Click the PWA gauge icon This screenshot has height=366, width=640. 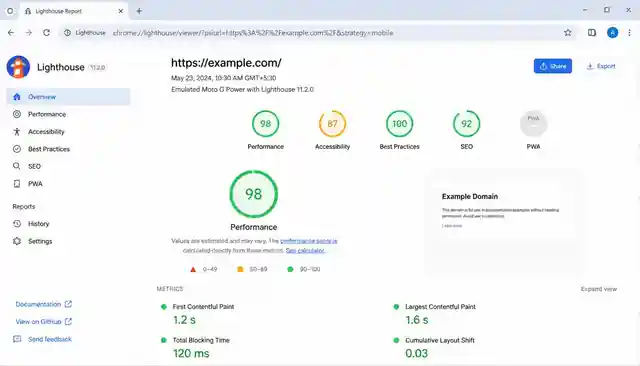pyautogui.click(x=533, y=124)
